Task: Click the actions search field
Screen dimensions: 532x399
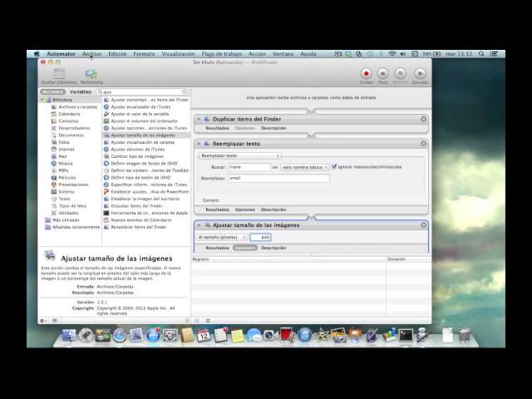Action: (x=142, y=92)
